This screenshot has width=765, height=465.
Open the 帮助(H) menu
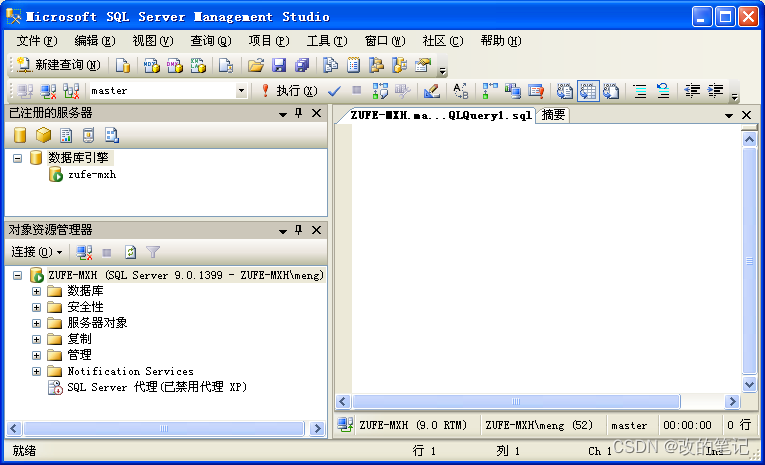(x=501, y=41)
